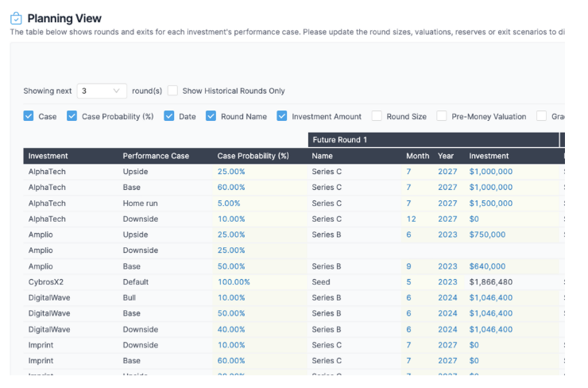Screen dimensions: 588x388
Task: Uncheck the Date column checkbox
Action: click(x=169, y=116)
